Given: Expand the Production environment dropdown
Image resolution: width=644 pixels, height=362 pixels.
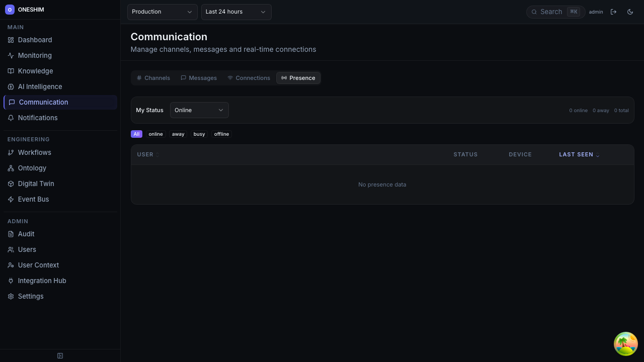Looking at the screenshot, I should click(x=162, y=12).
